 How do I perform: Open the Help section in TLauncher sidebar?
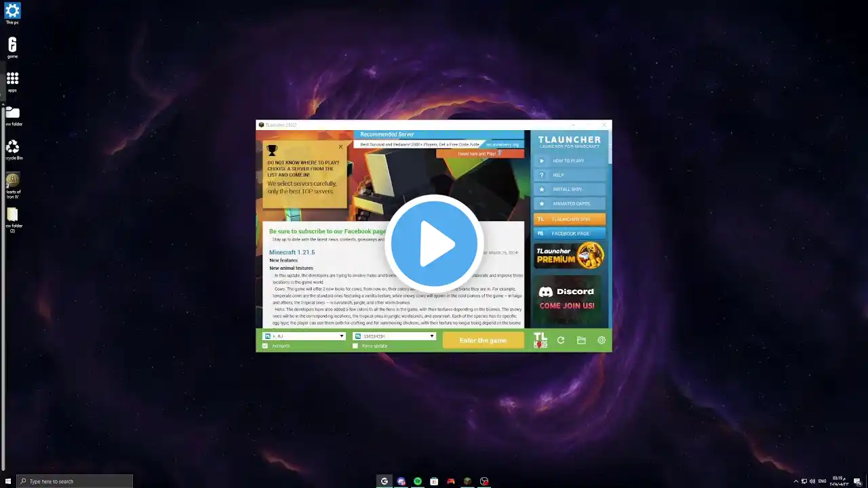coord(569,175)
